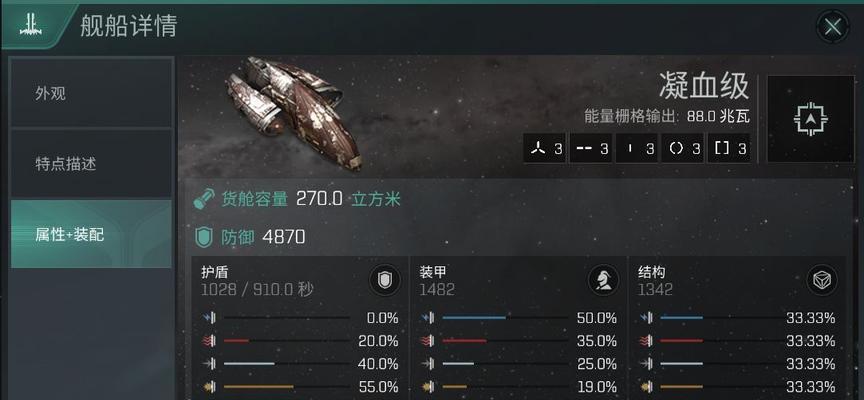Open the 外观 tab
This screenshot has height=400, width=864.
click(91, 93)
